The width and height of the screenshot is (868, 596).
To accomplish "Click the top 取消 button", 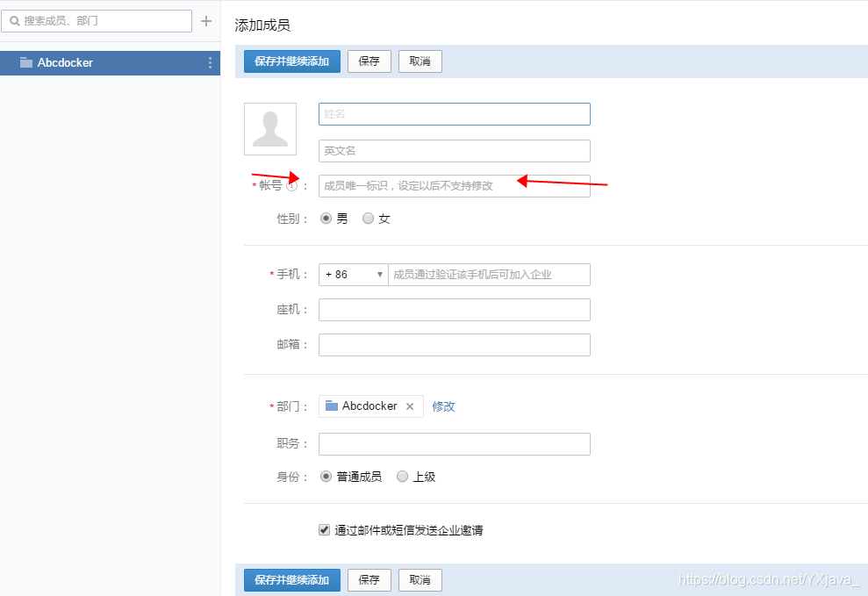I will coord(420,61).
